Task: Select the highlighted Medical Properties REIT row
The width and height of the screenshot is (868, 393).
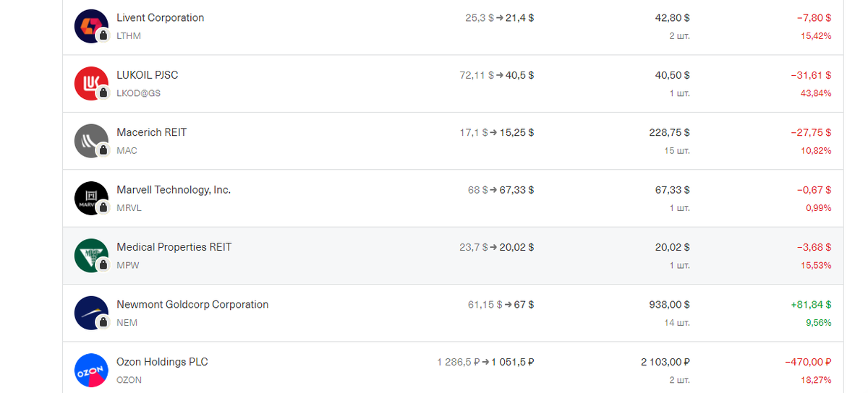Action: pos(453,256)
